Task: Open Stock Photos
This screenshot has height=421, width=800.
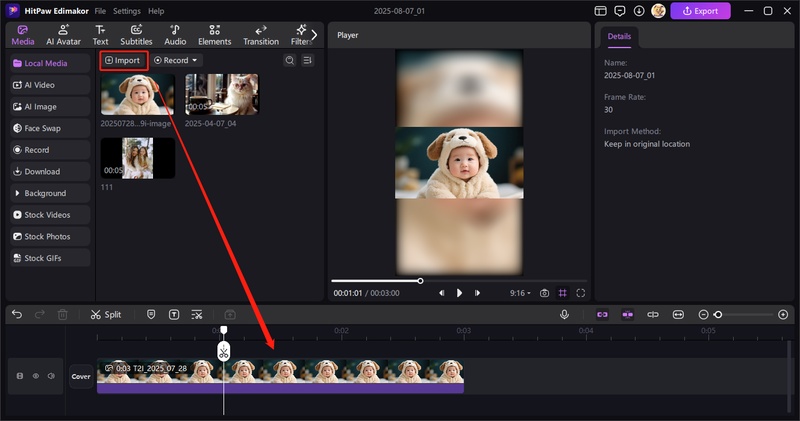Action: 50,236
